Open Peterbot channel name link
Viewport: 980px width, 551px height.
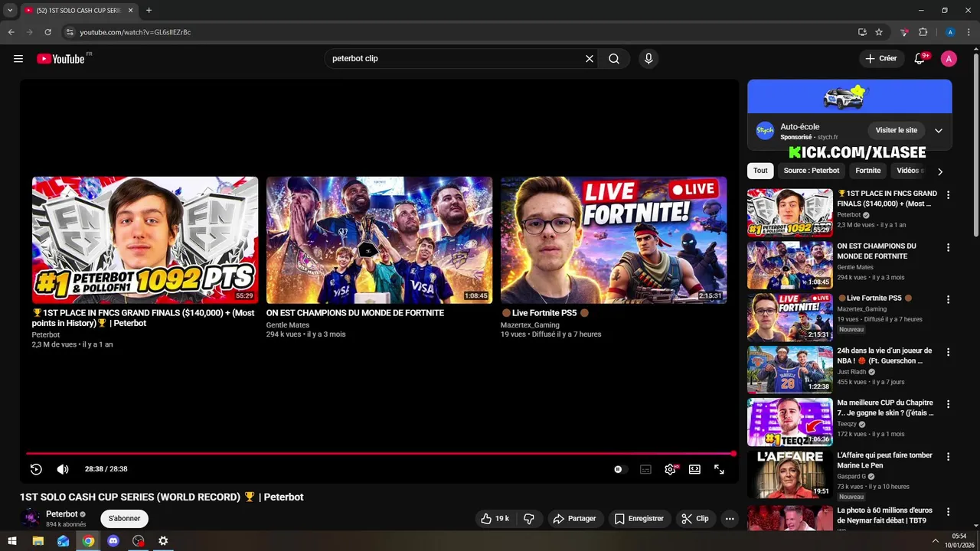pos(61,514)
